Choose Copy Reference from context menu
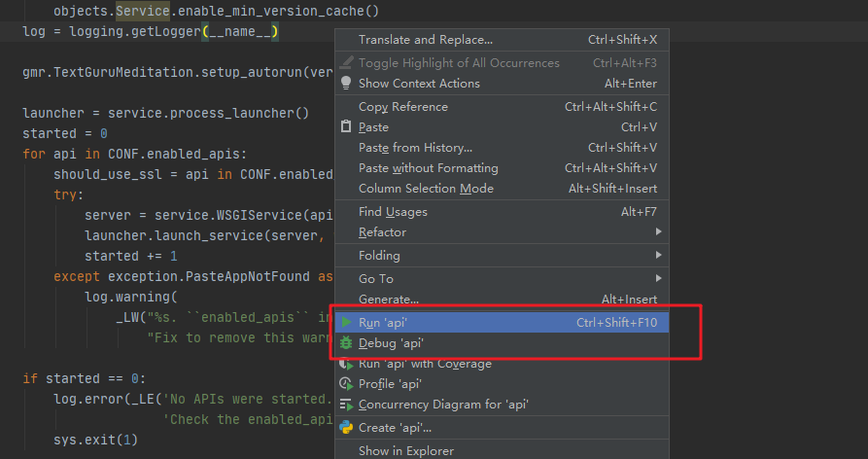 pyautogui.click(x=402, y=107)
